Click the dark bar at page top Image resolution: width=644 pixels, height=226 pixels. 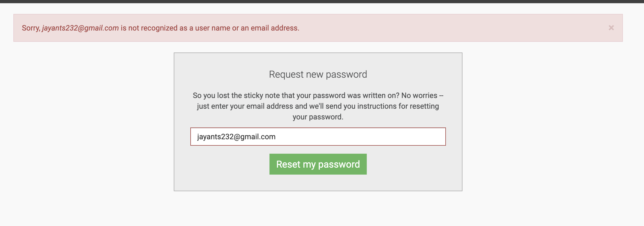[322, 1]
